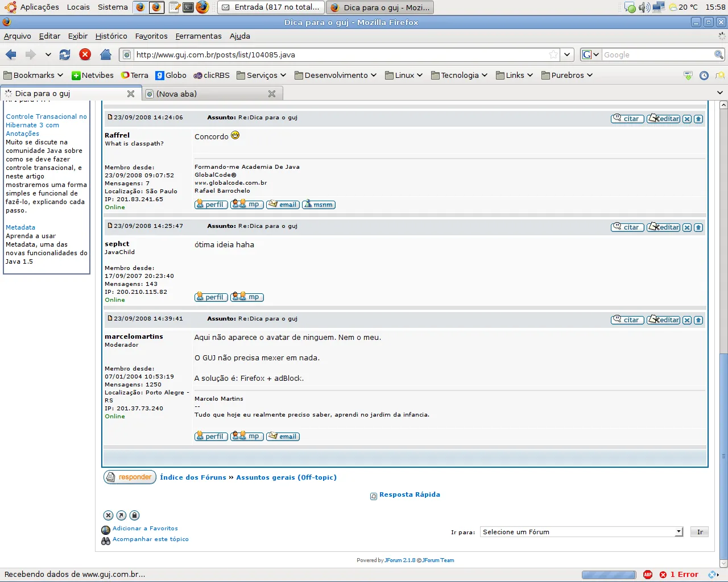Viewport: 728px width, 582px height.
Task: Delete Raffrel's post with the X icon
Action: [687, 119]
